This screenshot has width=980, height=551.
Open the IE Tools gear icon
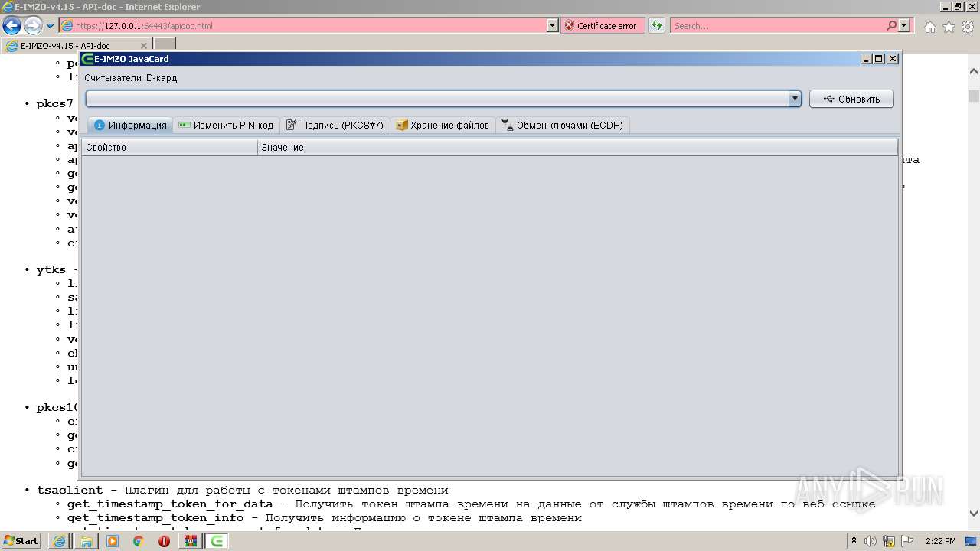[968, 27]
